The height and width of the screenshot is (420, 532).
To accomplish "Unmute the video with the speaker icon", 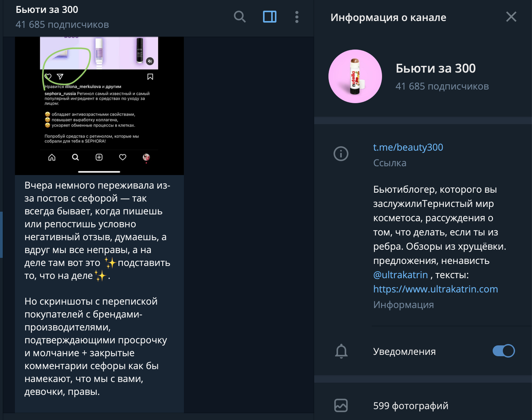I will [150, 61].
